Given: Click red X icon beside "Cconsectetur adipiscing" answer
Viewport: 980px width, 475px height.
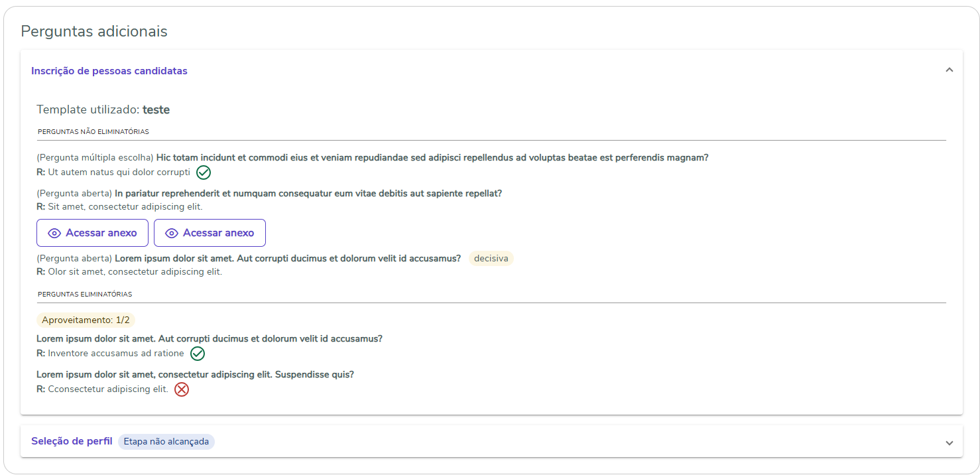Looking at the screenshot, I should [x=182, y=389].
